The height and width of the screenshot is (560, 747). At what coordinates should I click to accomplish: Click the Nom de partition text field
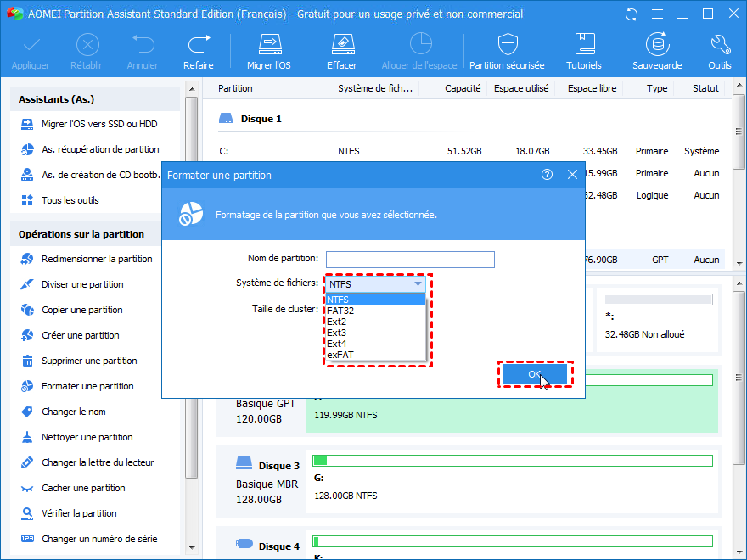409,260
